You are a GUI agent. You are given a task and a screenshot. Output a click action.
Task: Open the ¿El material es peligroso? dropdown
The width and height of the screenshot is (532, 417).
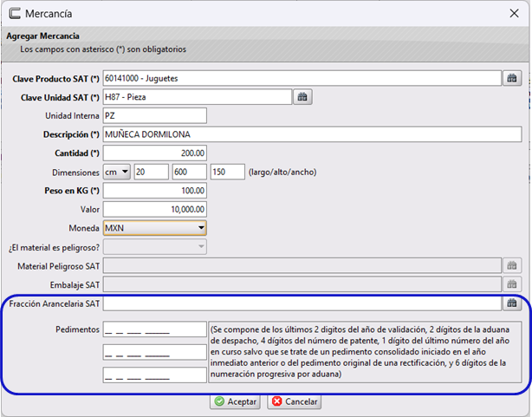155,247
